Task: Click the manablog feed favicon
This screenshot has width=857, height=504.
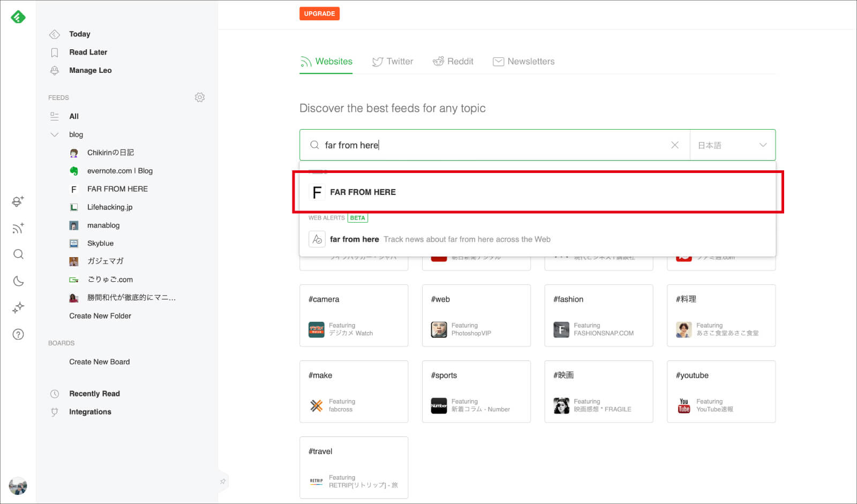Action: (74, 225)
